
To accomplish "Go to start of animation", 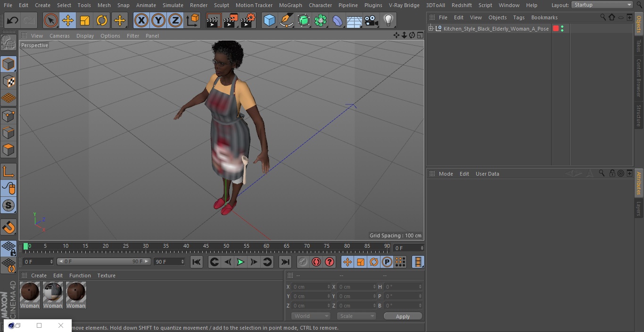I will point(197,262).
